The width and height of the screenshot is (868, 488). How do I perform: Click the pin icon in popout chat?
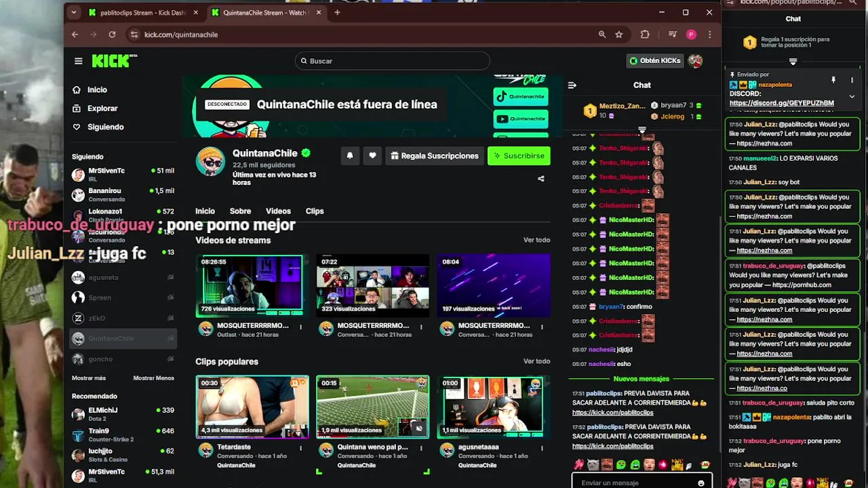[x=833, y=80]
